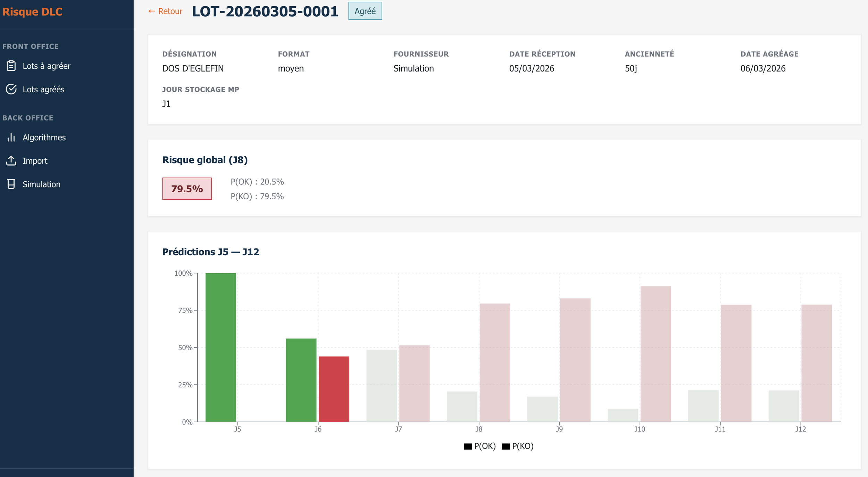Click the beaker icon for Simulation
This screenshot has width=868, height=477.
pos(11,184)
